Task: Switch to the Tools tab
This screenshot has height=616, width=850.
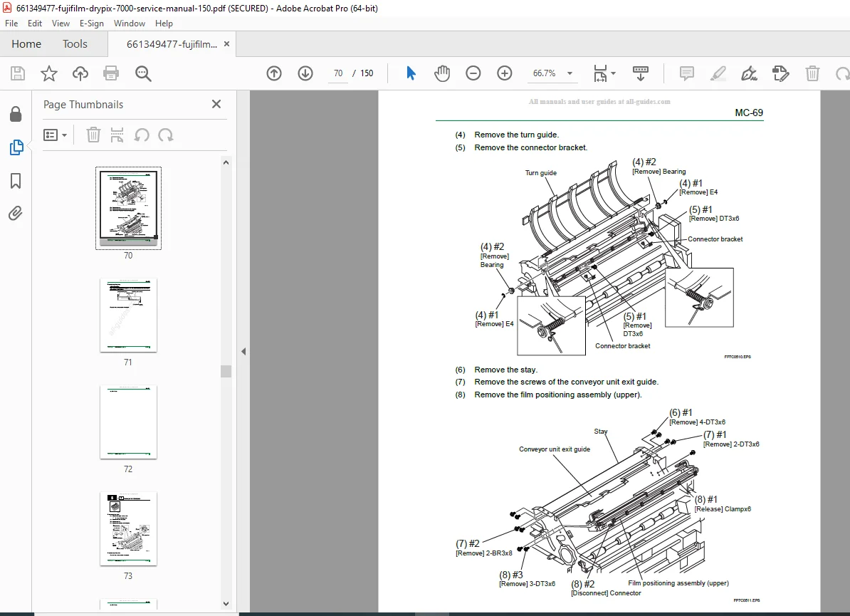Action: click(75, 44)
